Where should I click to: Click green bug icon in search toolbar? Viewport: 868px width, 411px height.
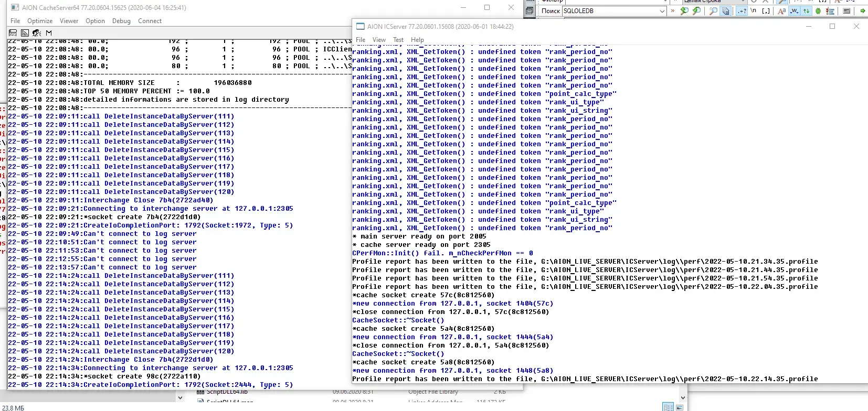point(818,10)
